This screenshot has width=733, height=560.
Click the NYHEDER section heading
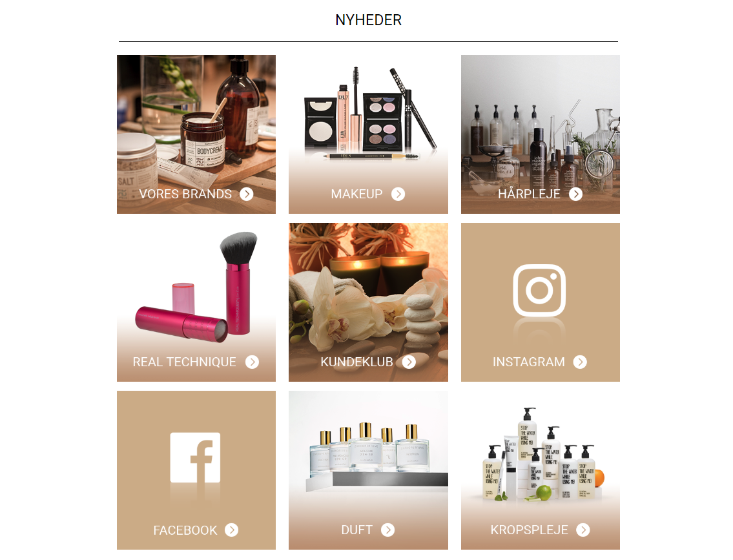click(368, 20)
